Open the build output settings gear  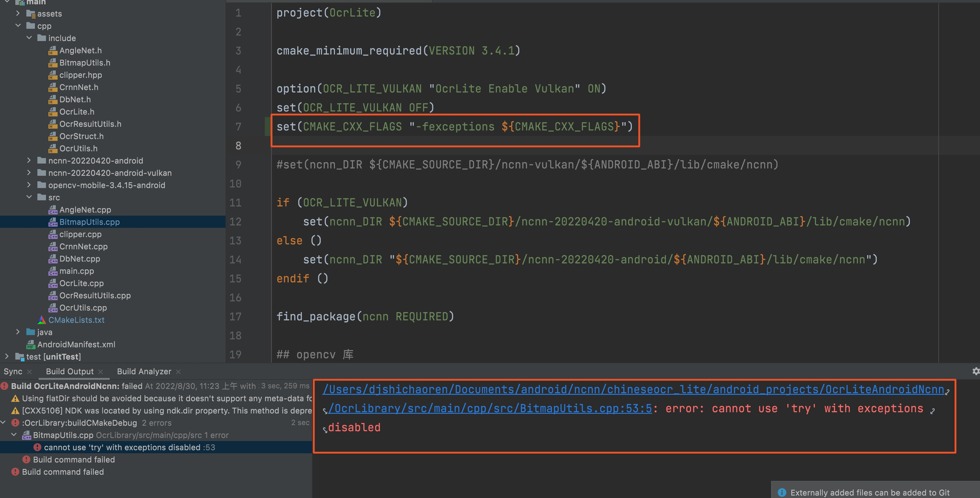[x=976, y=372]
